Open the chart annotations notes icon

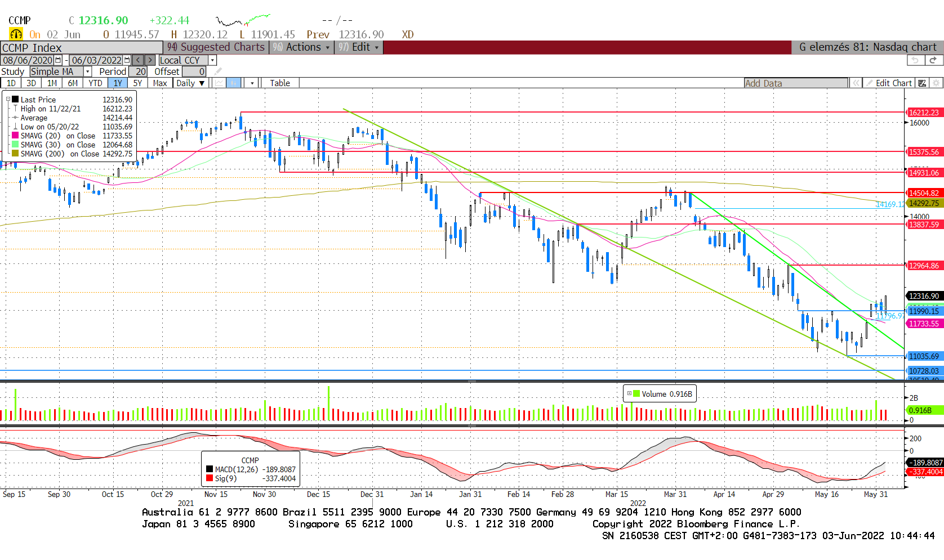(922, 83)
